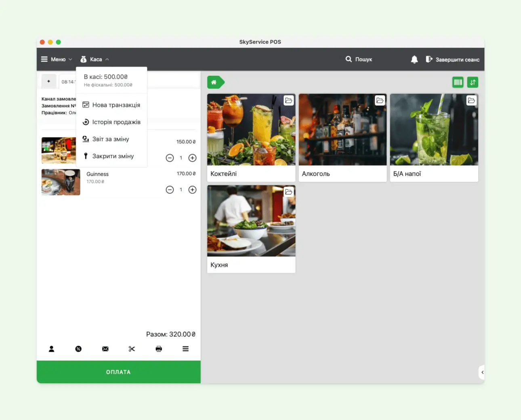Image resolution: width=521 pixels, height=420 pixels.
Task: Open the barcode scanner green button
Action: tap(458, 82)
